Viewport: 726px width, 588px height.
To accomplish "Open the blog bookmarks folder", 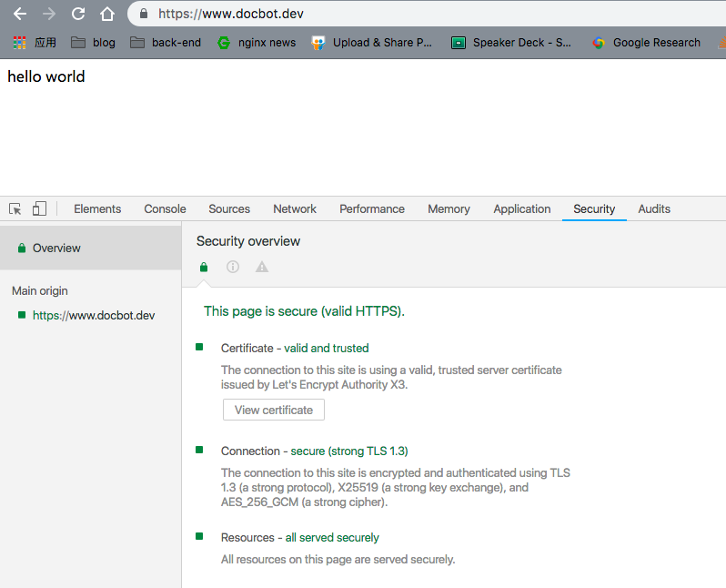I will pyautogui.click(x=93, y=42).
